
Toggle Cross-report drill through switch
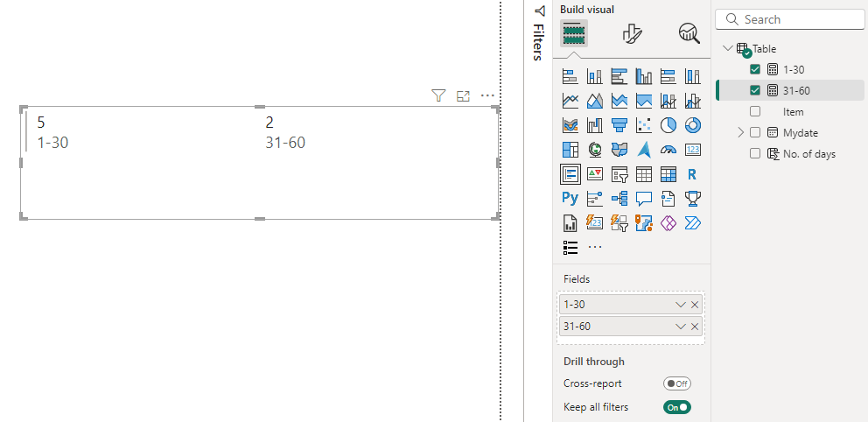pos(677,383)
